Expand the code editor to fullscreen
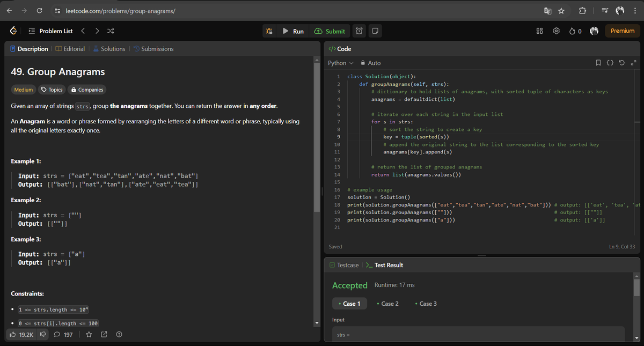The height and width of the screenshot is (346, 644). (x=634, y=63)
